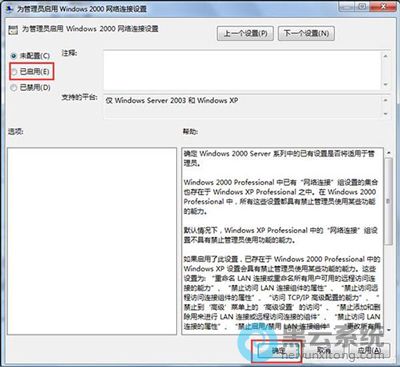Click the 下一个设置(N) button

(306, 33)
